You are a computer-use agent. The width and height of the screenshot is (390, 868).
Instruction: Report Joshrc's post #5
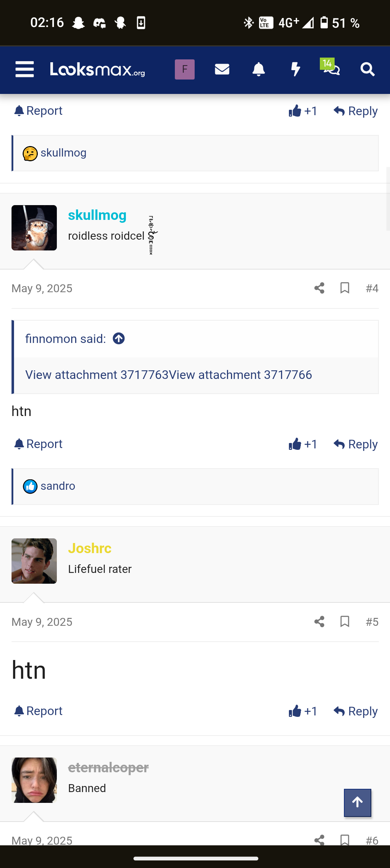(38, 711)
